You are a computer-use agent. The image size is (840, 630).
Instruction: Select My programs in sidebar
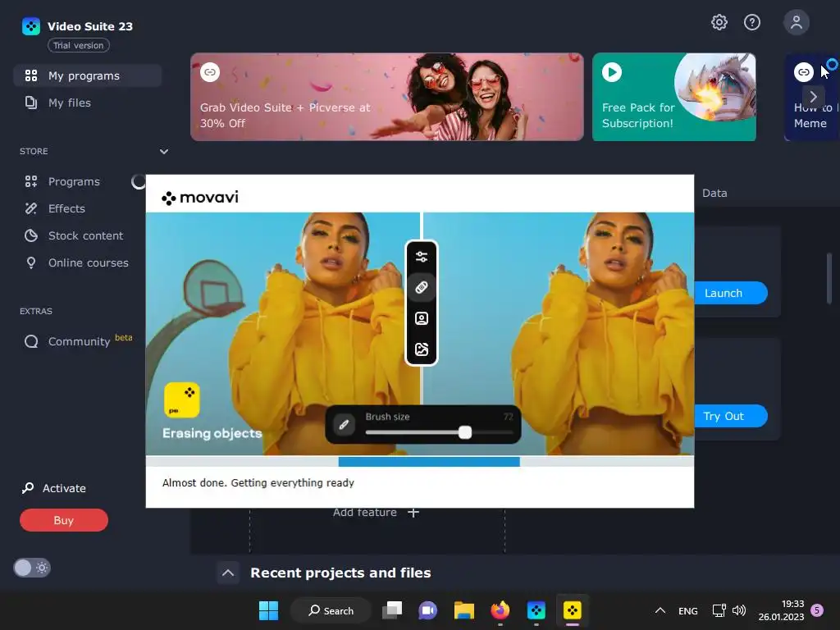coord(87,75)
